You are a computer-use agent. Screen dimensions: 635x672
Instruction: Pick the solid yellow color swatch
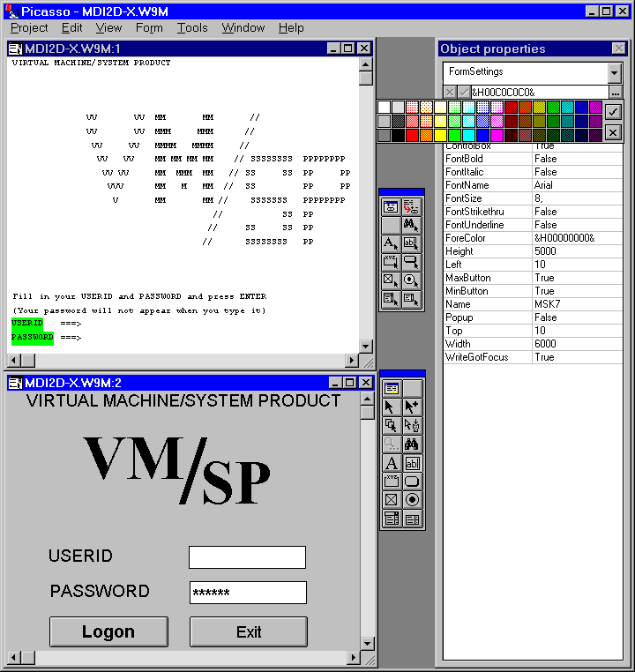[x=440, y=136]
